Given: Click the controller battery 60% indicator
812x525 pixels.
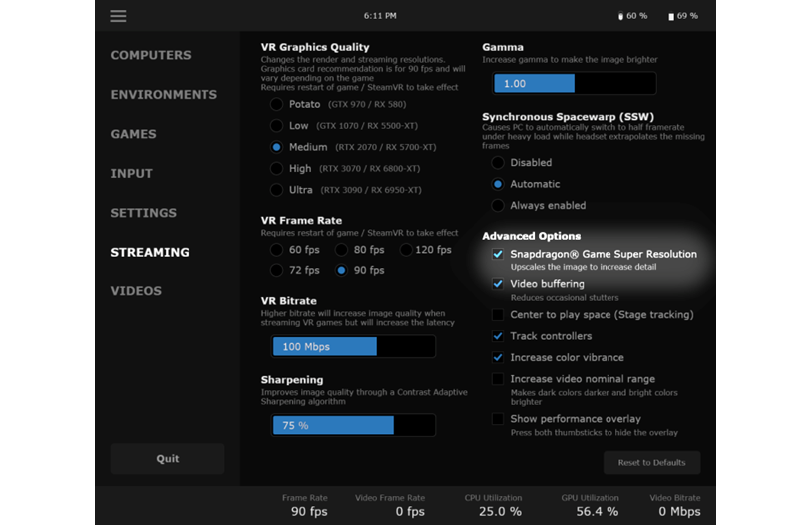Looking at the screenshot, I should pyautogui.click(x=633, y=16).
